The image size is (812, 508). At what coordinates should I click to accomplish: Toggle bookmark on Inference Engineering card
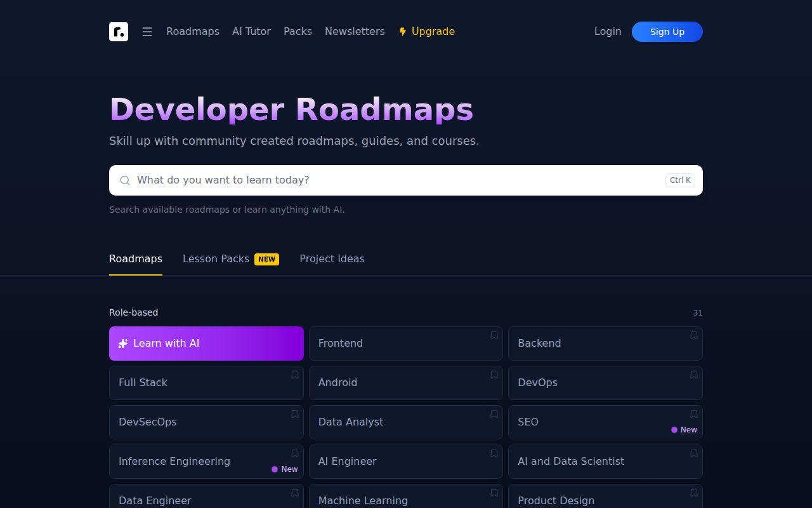(x=295, y=453)
